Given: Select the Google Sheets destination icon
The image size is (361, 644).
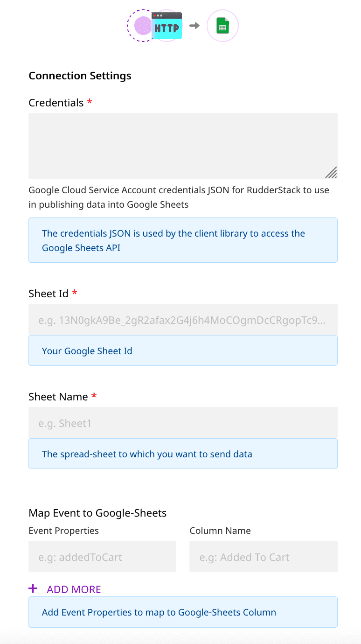Looking at the screenshot, I should (x=222, y=26).
